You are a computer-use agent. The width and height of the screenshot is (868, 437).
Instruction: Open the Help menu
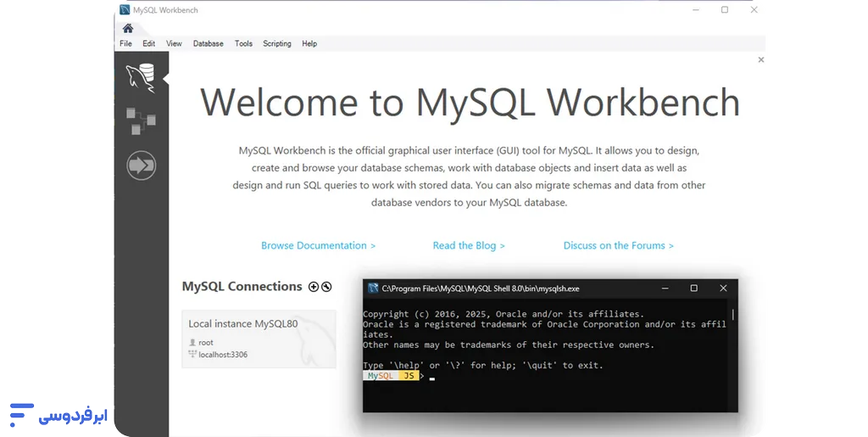coord(309,44)
